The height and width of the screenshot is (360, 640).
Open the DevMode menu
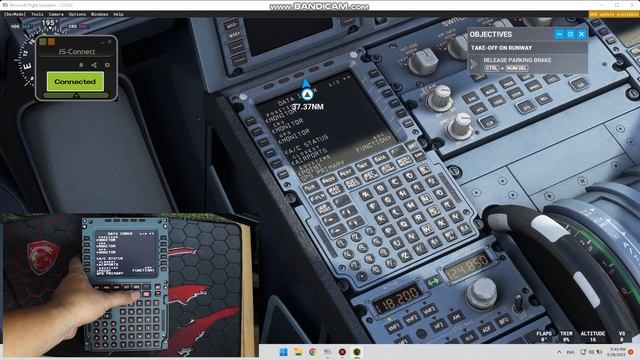coord(15,14)
